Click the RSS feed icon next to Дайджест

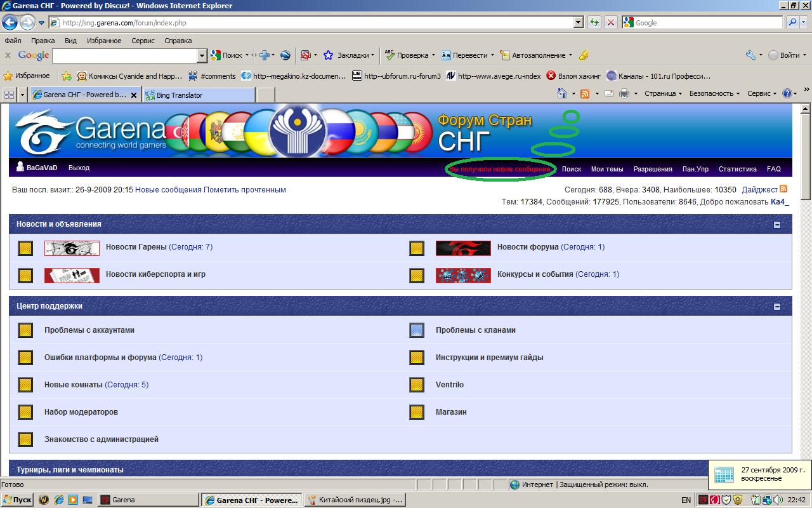pyautogui.click(x=783, y=189)
